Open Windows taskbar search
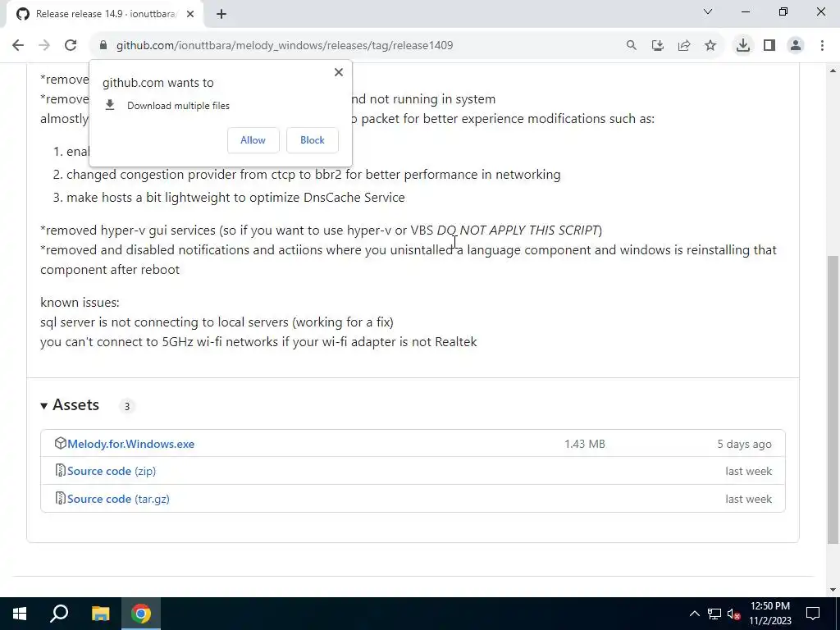840x630 pixels. 59,614
